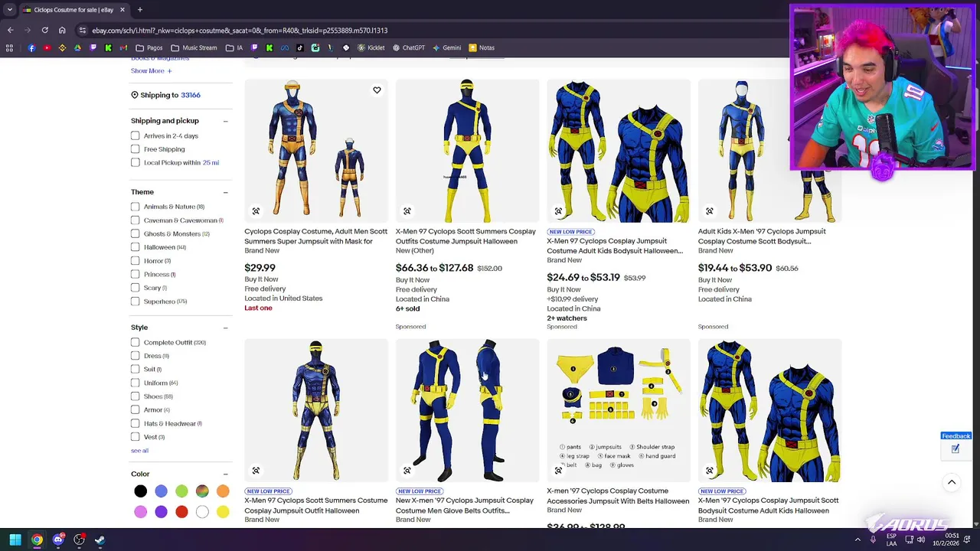Go back to previous page
The image size is (980, 551).
point(10,30)
